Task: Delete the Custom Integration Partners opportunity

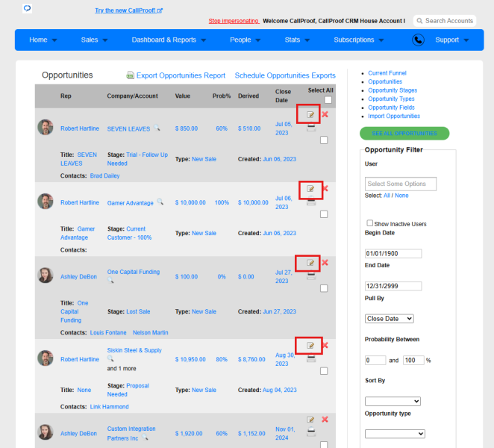Action: click(x=325, y=420)
